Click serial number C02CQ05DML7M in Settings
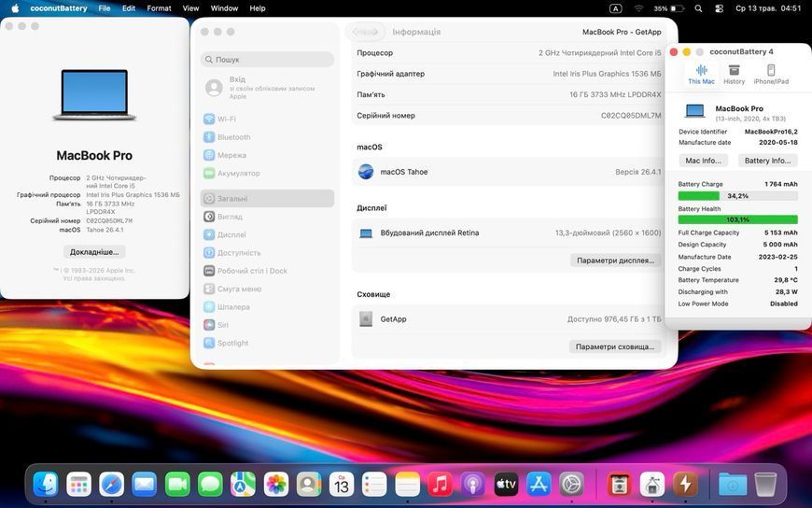Image resolution: width=812 pixels, height=508 pixels. click(631, 116)
